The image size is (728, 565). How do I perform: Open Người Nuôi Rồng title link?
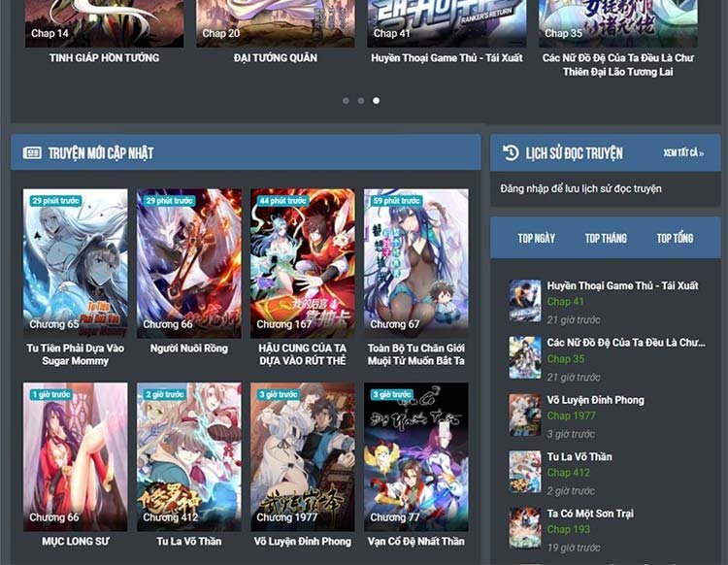pos(189,348)
